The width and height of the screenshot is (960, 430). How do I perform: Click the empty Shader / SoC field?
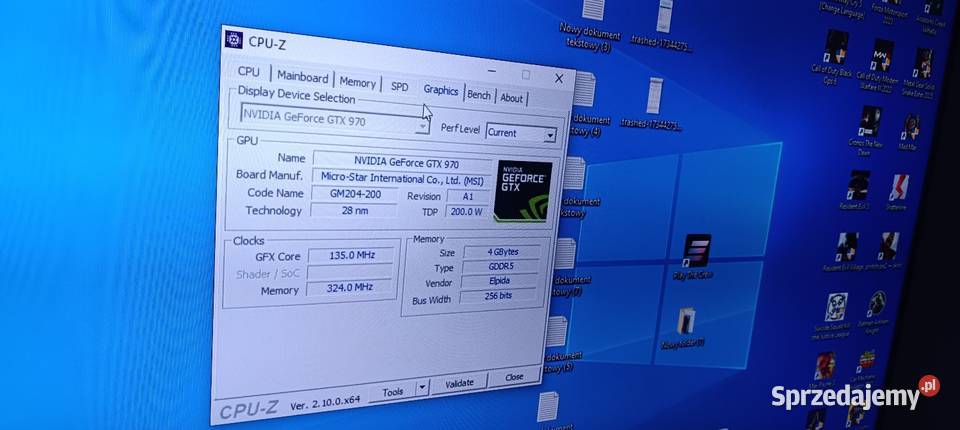click(350, 272)
